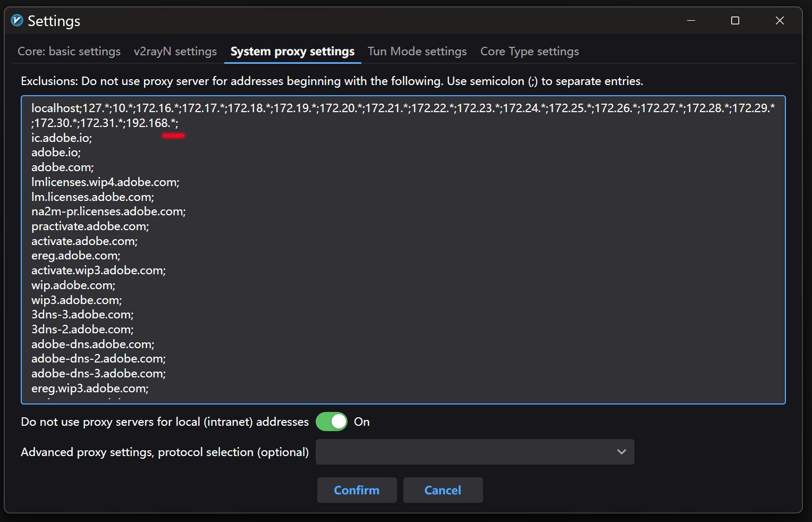Go to the Core Type settings tab
The image size is (812, 522).
click(x=530, y=52)
